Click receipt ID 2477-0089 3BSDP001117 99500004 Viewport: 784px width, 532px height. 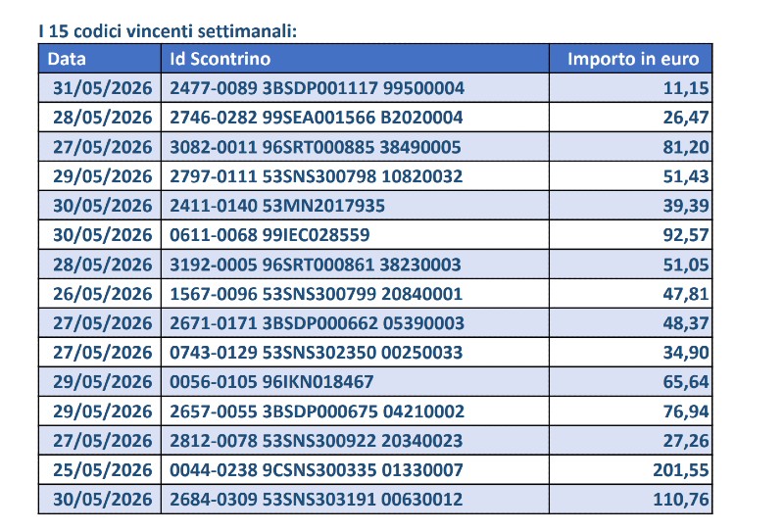[x=317, y=88]
